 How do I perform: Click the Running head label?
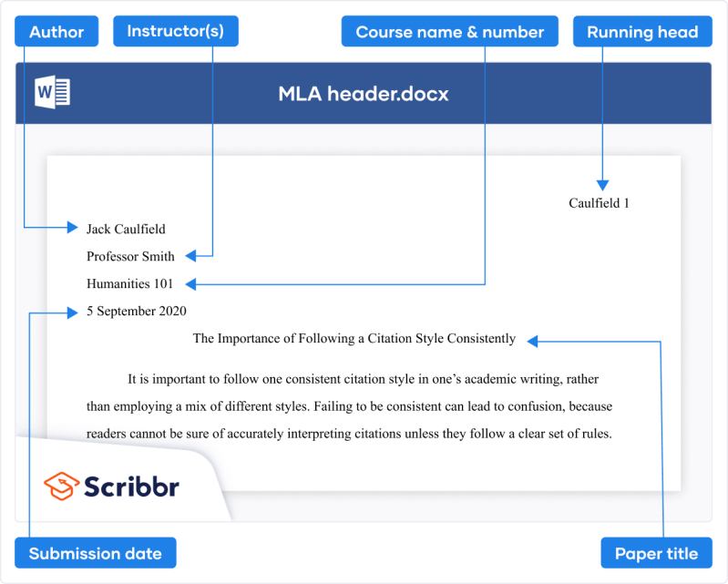coord(642,31)
